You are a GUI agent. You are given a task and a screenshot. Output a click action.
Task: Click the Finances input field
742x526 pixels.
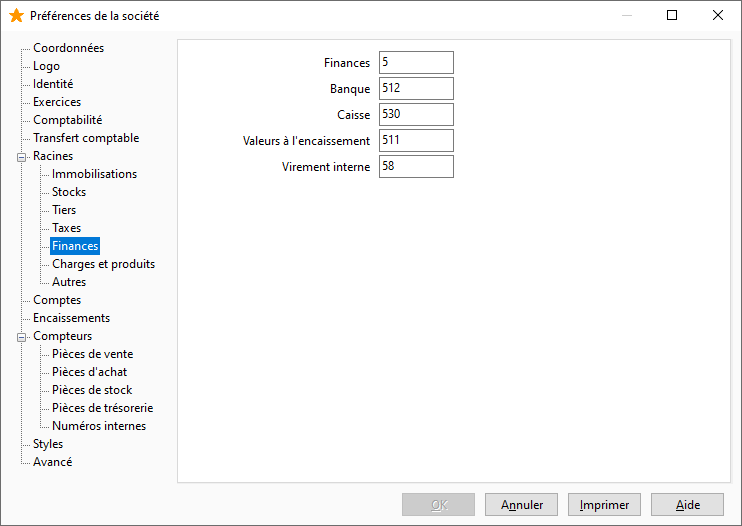point(416,62)
